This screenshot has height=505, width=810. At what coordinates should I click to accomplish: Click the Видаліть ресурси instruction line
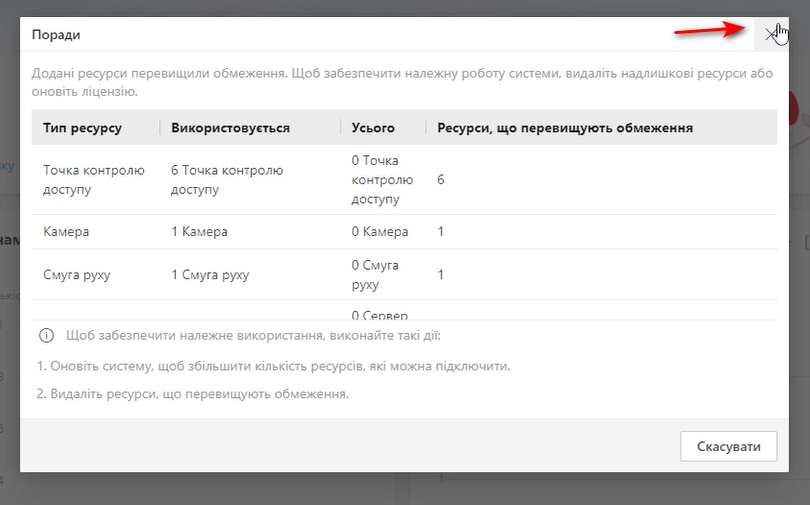(192, 394)
